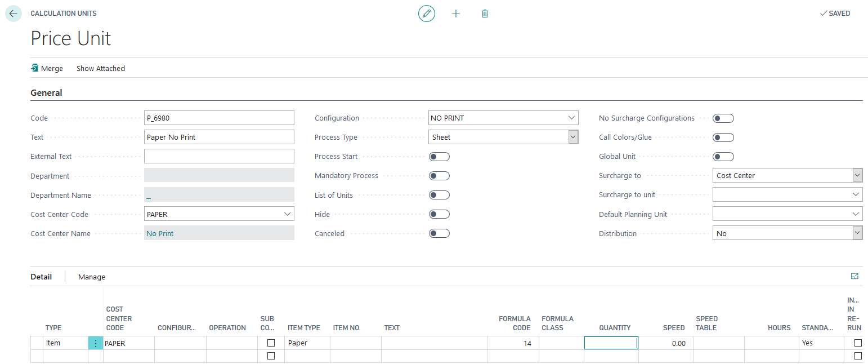The height and width of the screenshot is (364, 868).
Task: Click the Code input field
Action: click(x=219, y=118)
